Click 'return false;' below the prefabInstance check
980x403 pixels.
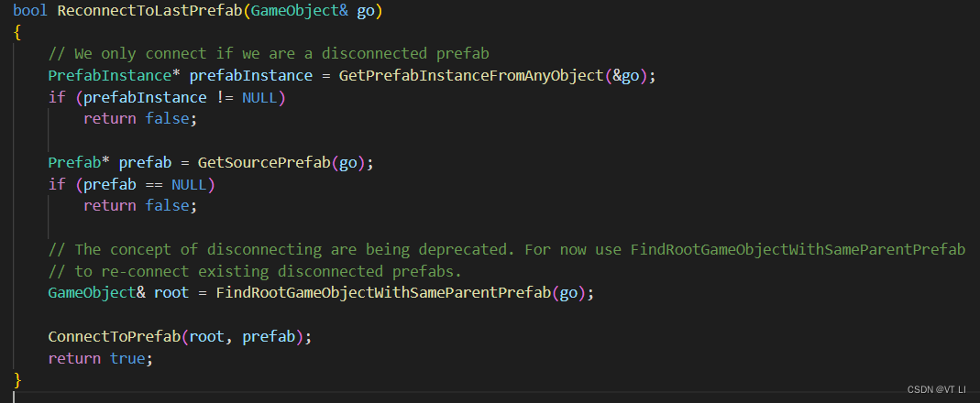pos(140,119)
